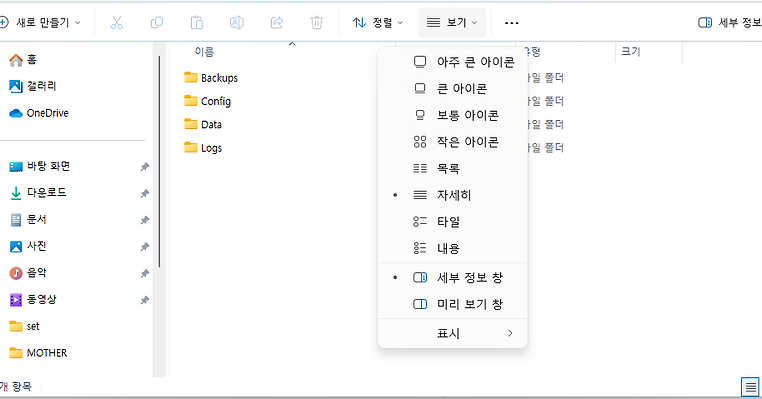Toggle 미리 보기 창 in view menu
This screenshot has height=399, width=762.
click(x=452, y=304)
